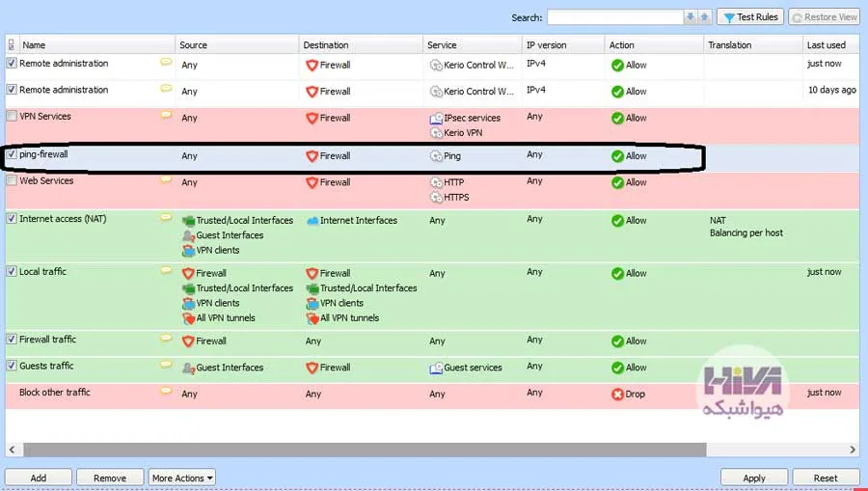This screenshot has height=491, width=868.
Task: Sort by the Service column header
Action: click(473, 44)
